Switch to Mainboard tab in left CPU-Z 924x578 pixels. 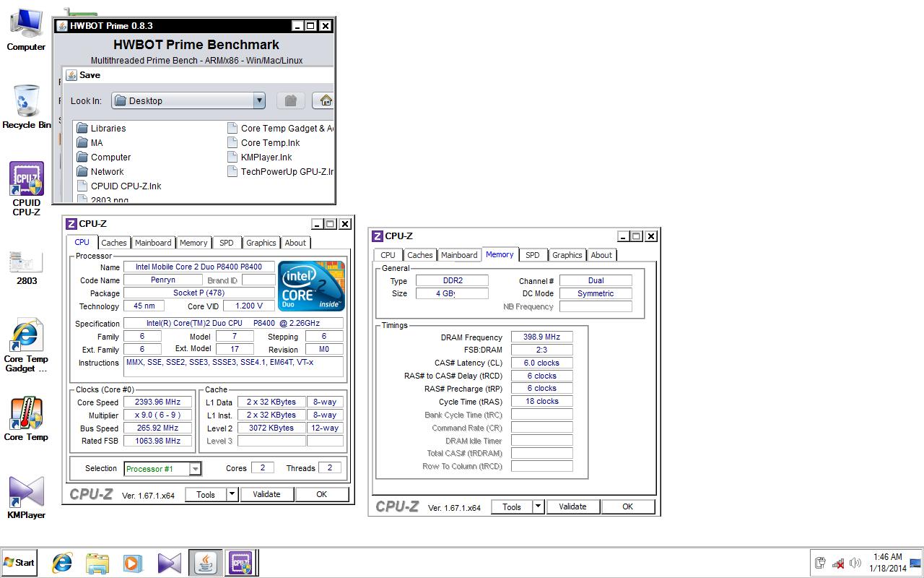pyautogui.click(x=153, y=243)
